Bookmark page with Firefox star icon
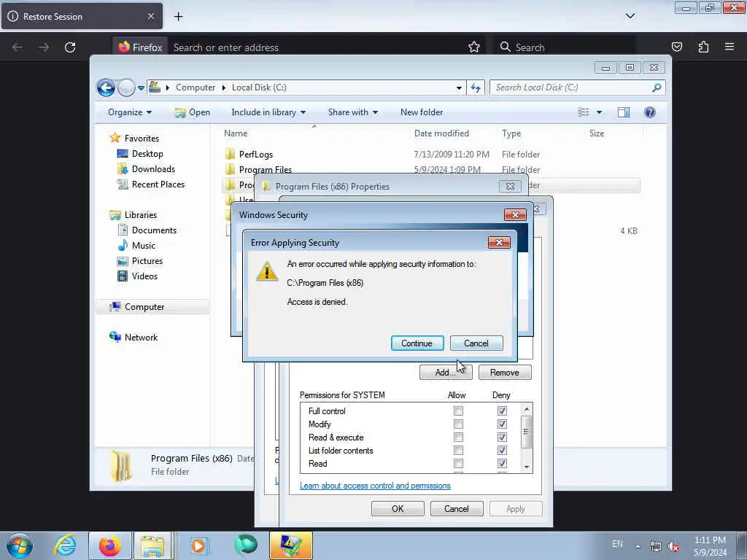 [x=473, y=47]
